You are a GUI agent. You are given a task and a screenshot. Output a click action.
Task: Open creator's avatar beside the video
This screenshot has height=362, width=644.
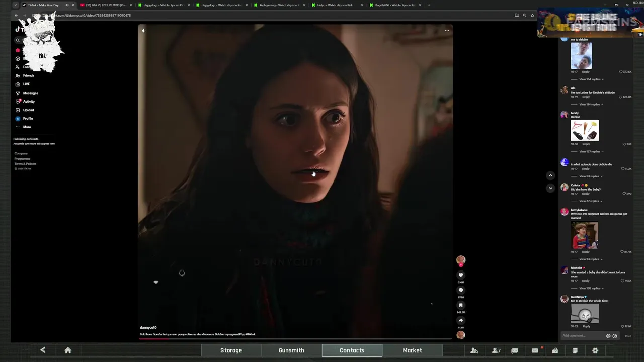tap(461, 260)
